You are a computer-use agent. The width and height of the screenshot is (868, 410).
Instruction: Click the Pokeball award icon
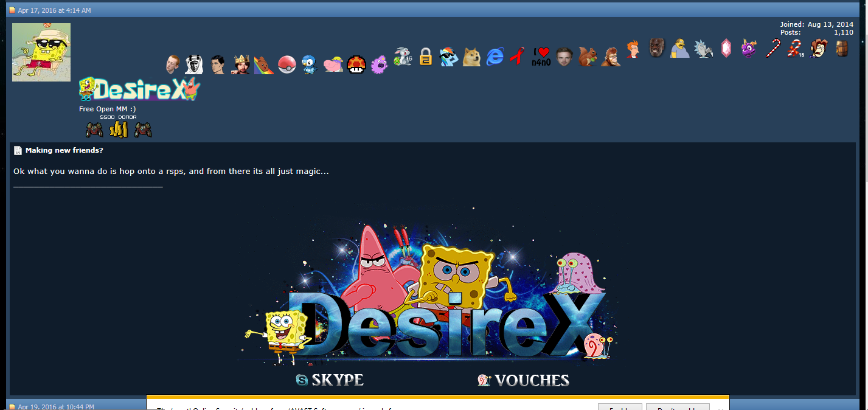(286, 64)
